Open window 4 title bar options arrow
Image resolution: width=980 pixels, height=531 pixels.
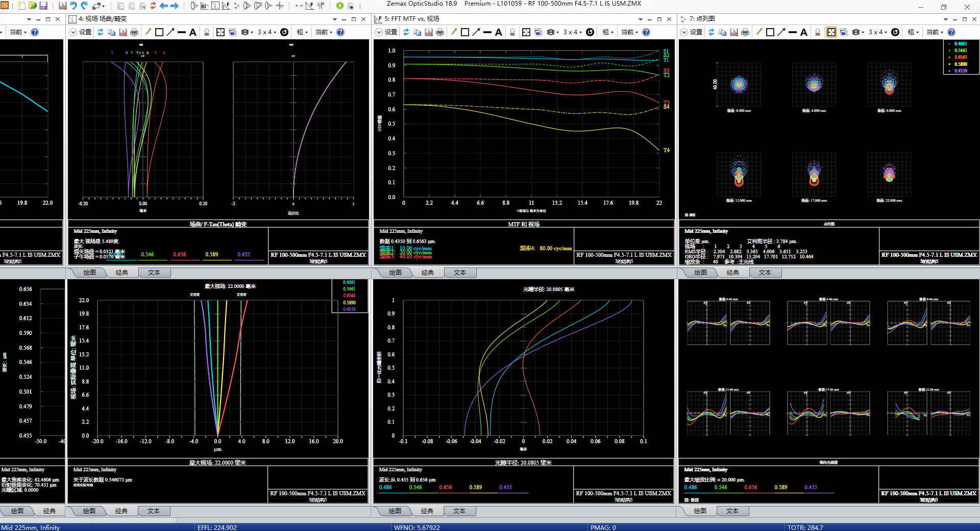335,19
